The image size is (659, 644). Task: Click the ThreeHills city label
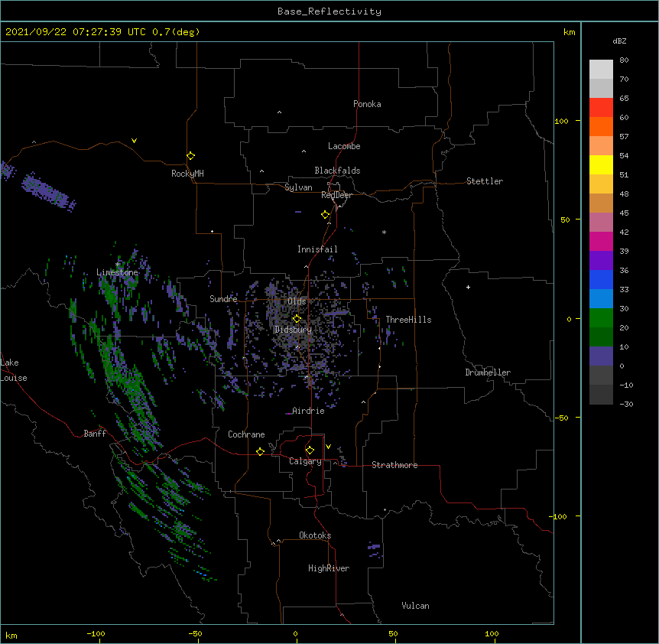click(x=408, y=320)
